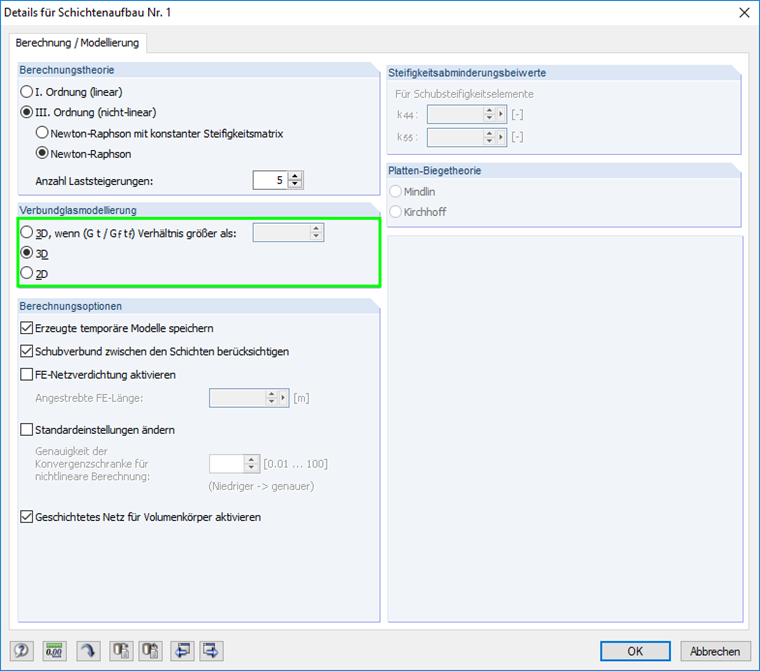760x671 pixels.
Task: Click the k55 input field
Action: tap(455, 137)
